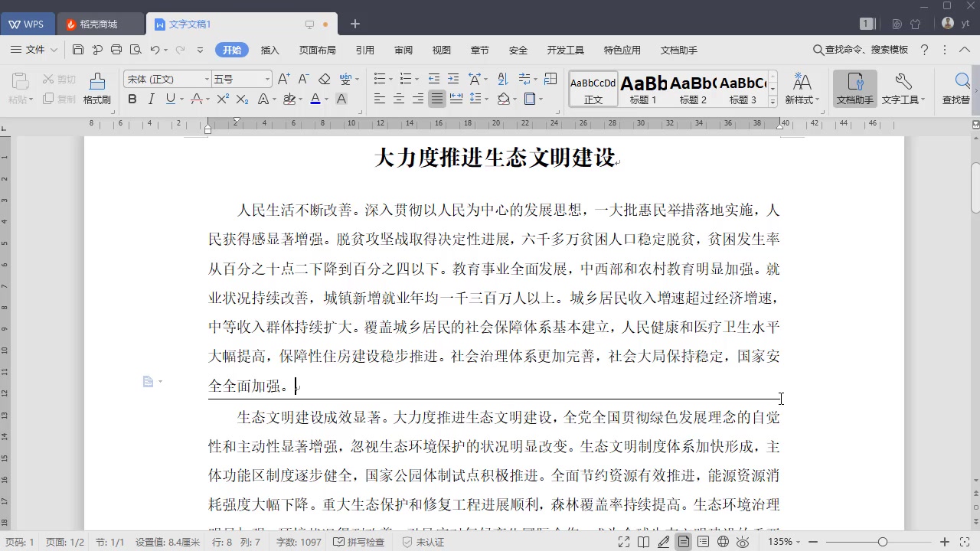Enable eye protection mode in status bar
980x551 pixels.
[743, 542]
